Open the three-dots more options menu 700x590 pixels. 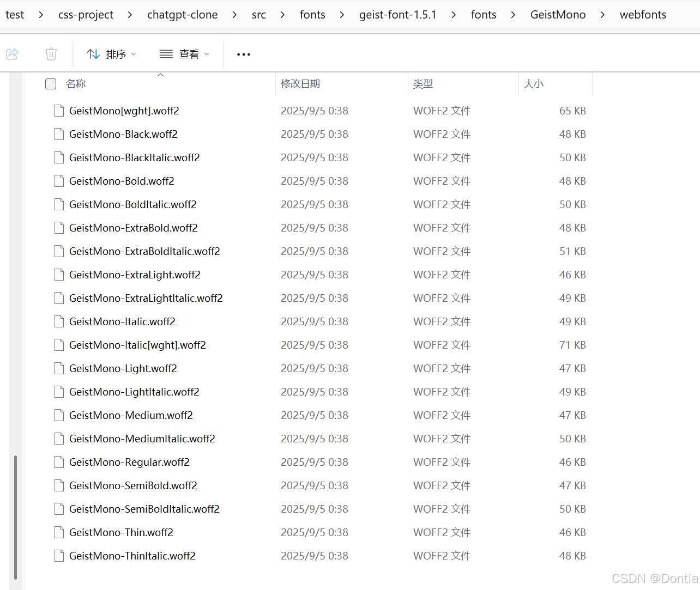coord(244,54)
